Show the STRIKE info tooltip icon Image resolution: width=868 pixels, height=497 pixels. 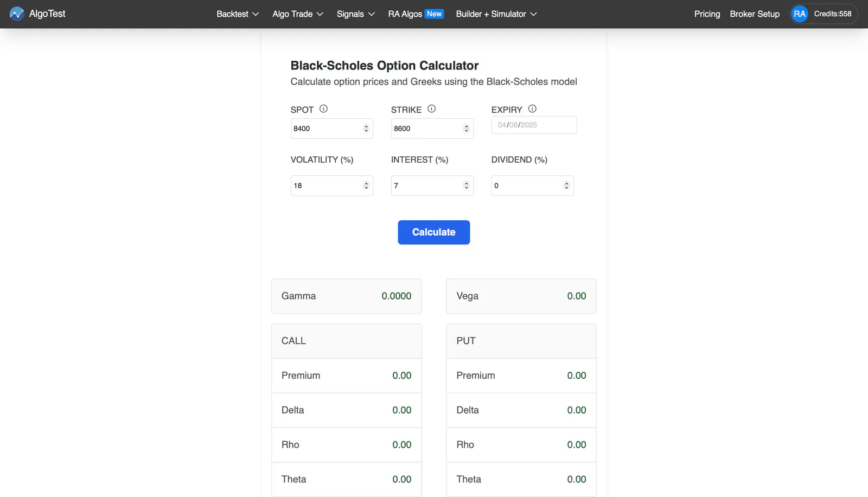[431, 109]
